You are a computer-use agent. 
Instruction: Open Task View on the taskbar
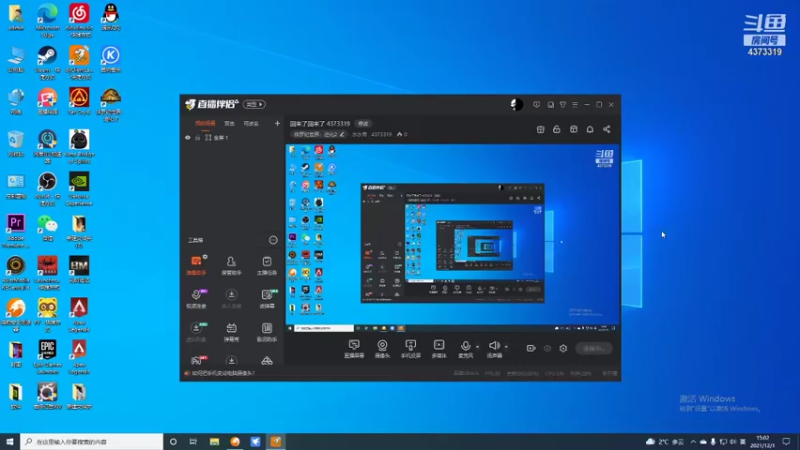[193, 442]
